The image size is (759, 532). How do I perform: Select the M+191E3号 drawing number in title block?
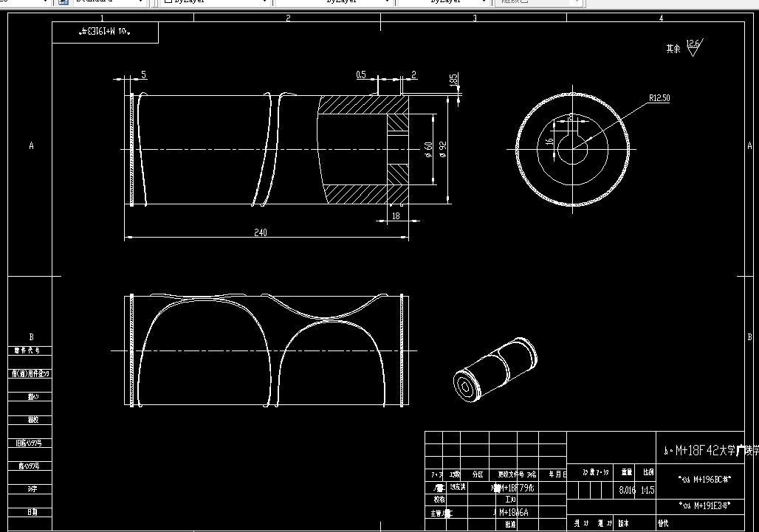[704, 506]
